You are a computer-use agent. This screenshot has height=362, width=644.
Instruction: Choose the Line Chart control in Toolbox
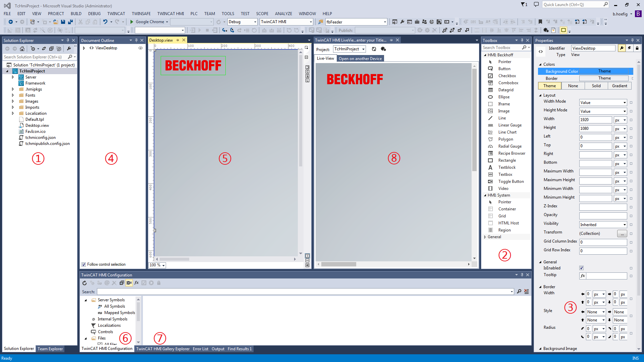[x=506, y=132]
